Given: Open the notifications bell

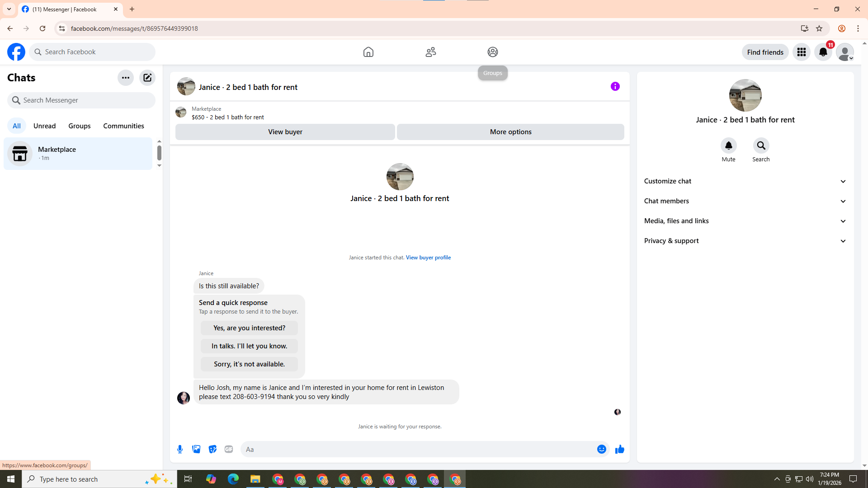Looking at the screenshot, I should [x=823, y=52].
